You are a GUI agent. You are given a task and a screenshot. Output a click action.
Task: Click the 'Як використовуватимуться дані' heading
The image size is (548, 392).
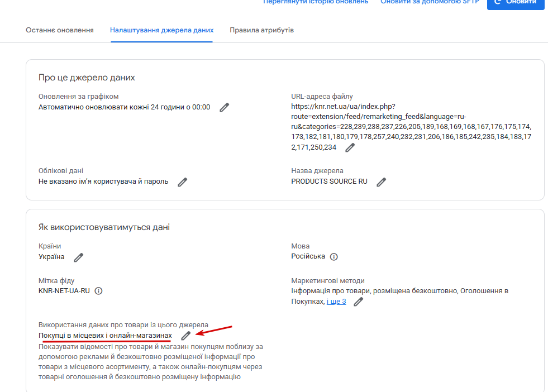[104, 227]
